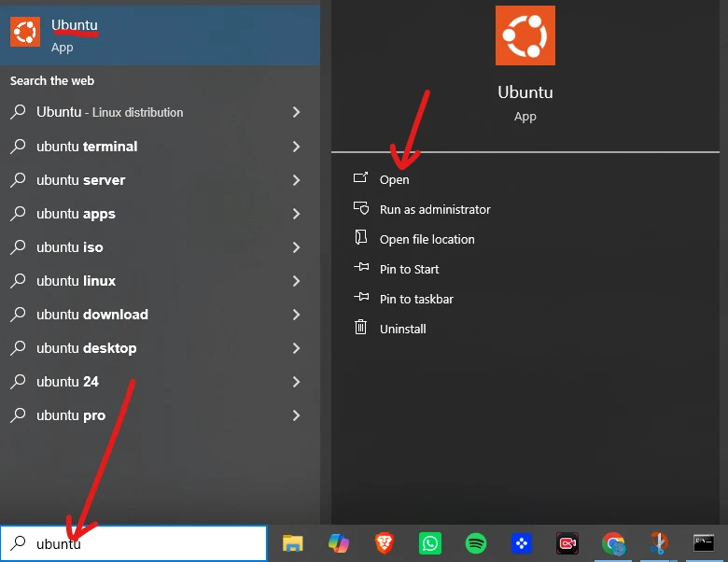Expand chevron for ubuntu 24
The image size is (728, 562).
click(296, 381)
